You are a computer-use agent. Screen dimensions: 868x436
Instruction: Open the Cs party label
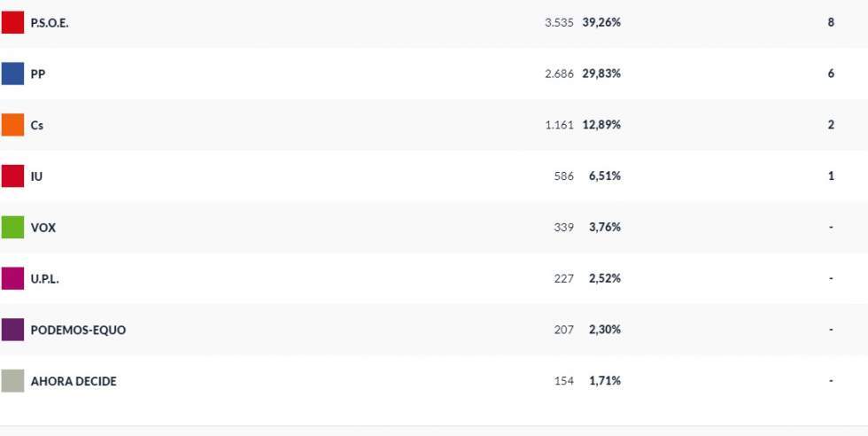tap(37, 126)
